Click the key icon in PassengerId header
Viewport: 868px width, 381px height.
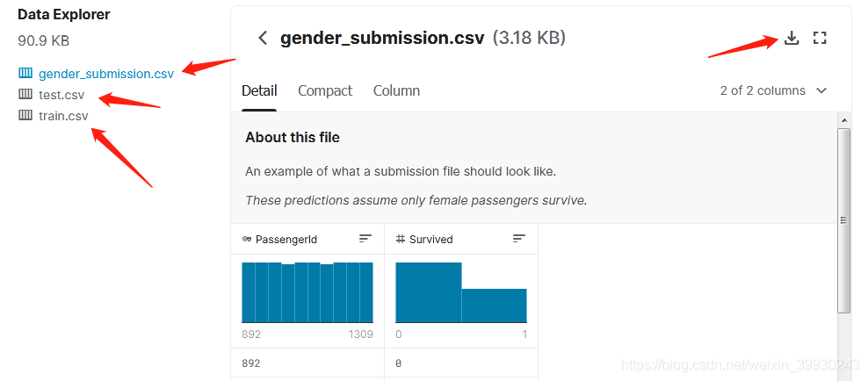pos(247,240)
